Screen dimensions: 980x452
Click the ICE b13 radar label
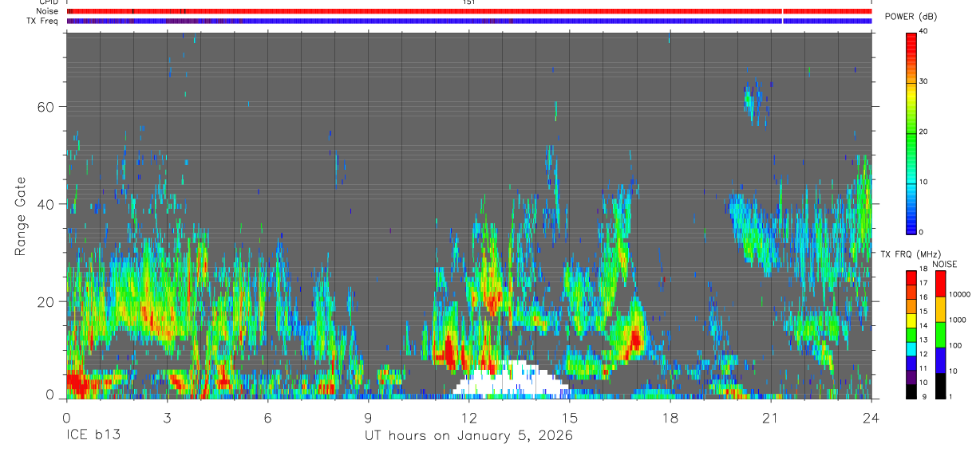tap(94, 436)
